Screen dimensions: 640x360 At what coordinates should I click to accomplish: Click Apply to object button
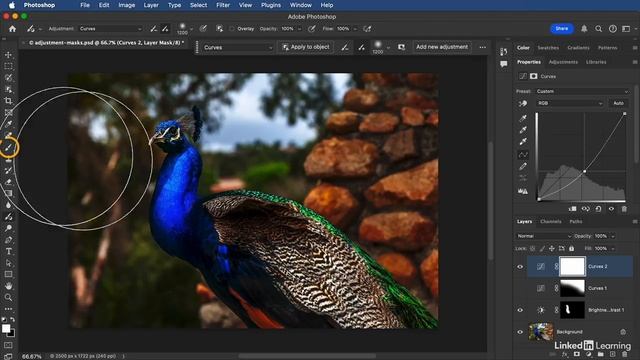306,47
